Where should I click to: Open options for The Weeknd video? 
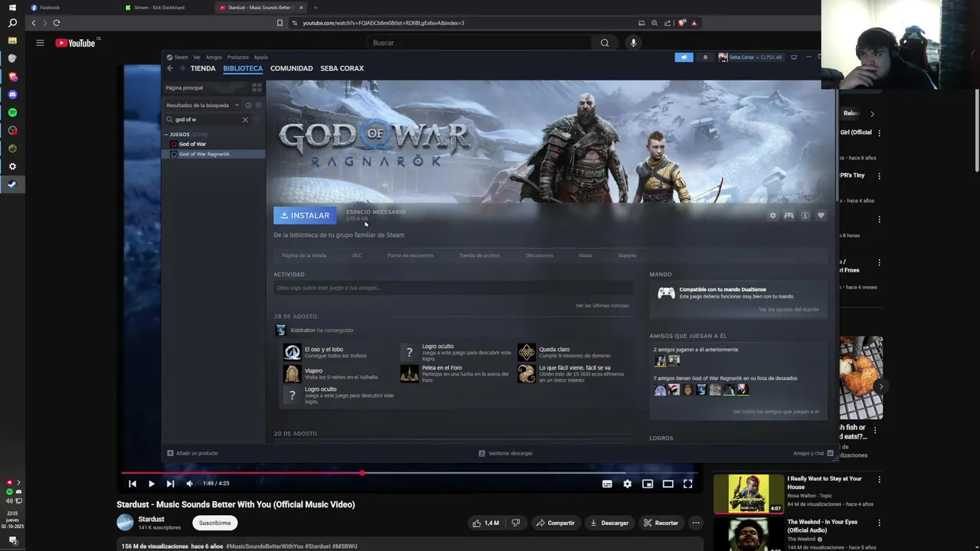pyautogui.click(x=879, y=523)
